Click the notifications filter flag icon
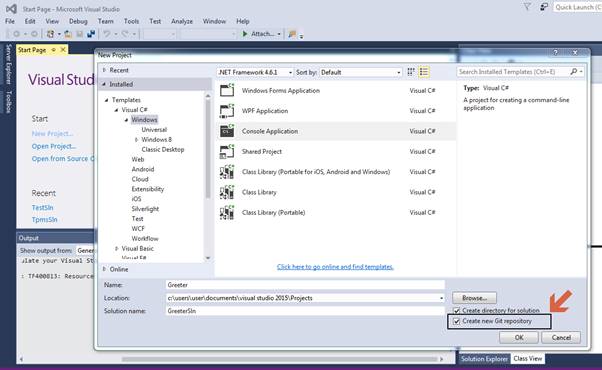602x370 pixels. pyautogui.click(x=527, y=7)
